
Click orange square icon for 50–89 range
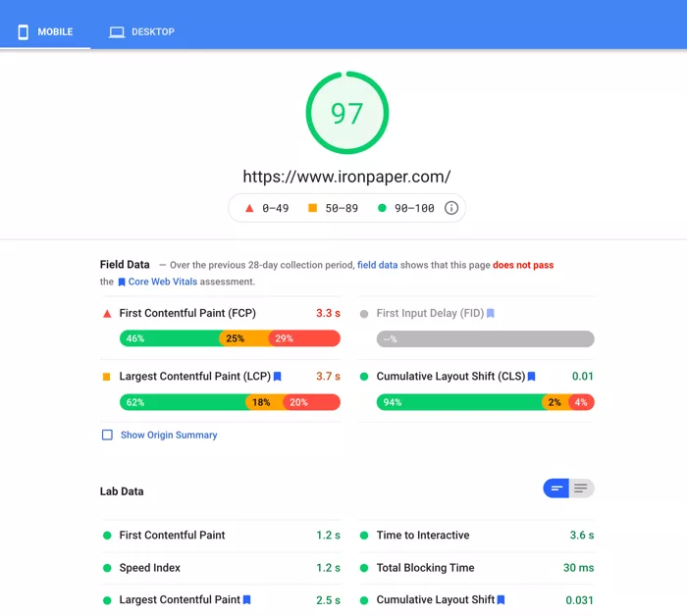pyautogui.click(x=312, y=208)
